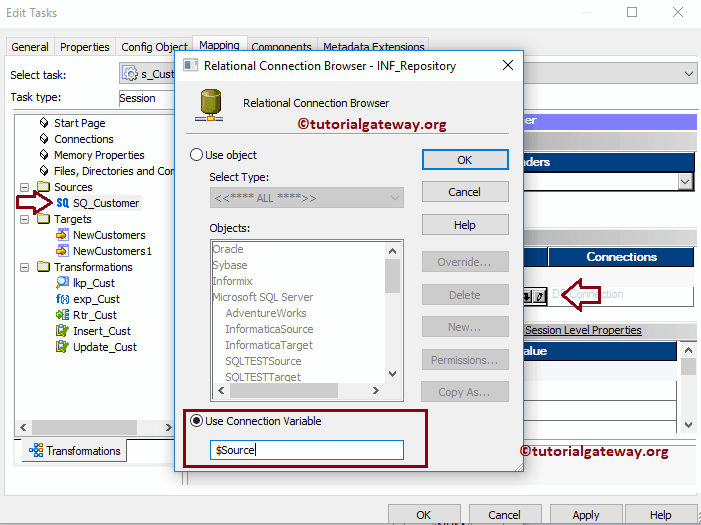Click the NewCustomers target icon

pyautogui.click(x=62, y=235)
